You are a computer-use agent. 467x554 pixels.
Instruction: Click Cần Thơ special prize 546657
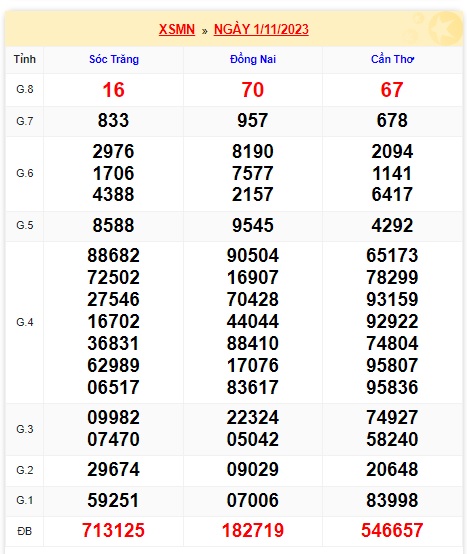[392, 530]
